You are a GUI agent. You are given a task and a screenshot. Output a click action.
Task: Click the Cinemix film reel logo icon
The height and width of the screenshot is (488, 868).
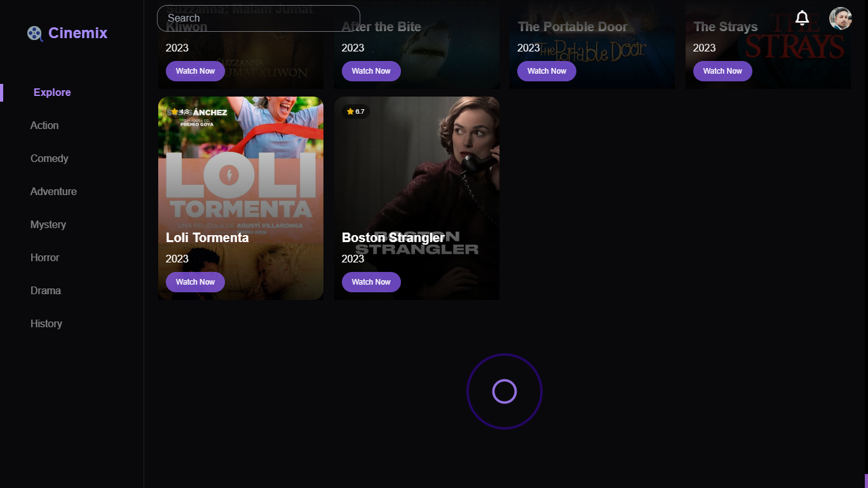point(35,33)
